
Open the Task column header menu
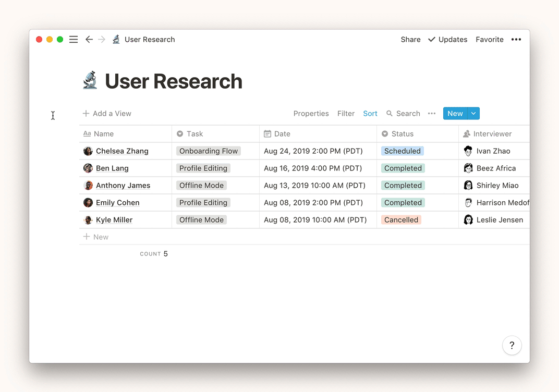pyautogui.click(x=194, y=134)
